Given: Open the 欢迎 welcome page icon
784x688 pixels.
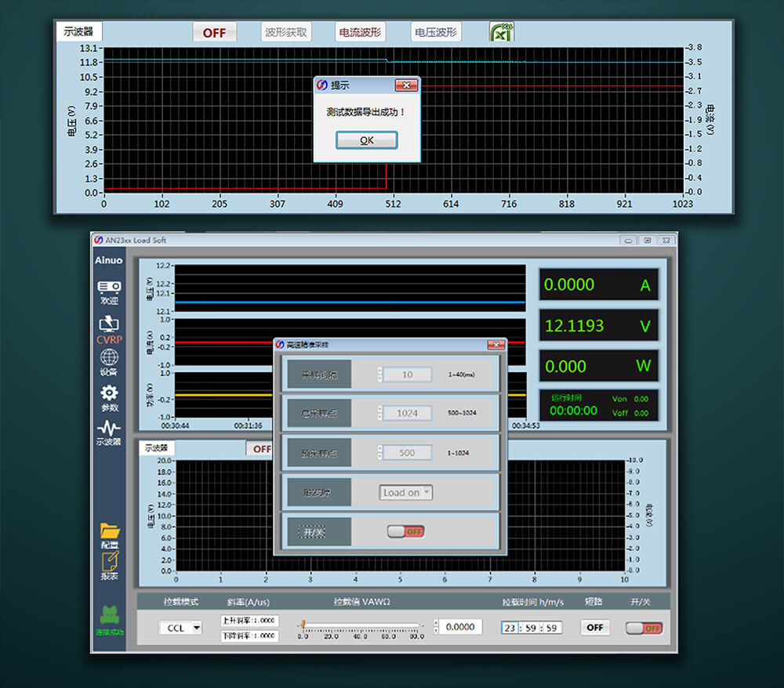Looking at the screenshot, I should (x=109, y=291).
